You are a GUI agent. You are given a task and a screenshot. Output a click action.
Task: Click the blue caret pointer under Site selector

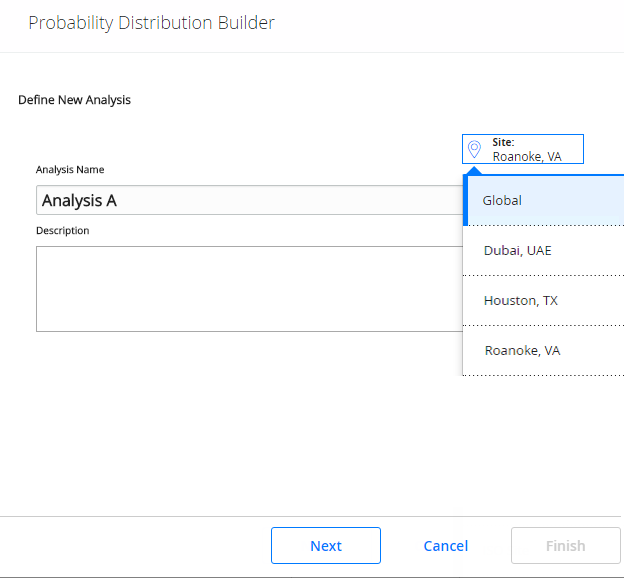pos(474,171)
